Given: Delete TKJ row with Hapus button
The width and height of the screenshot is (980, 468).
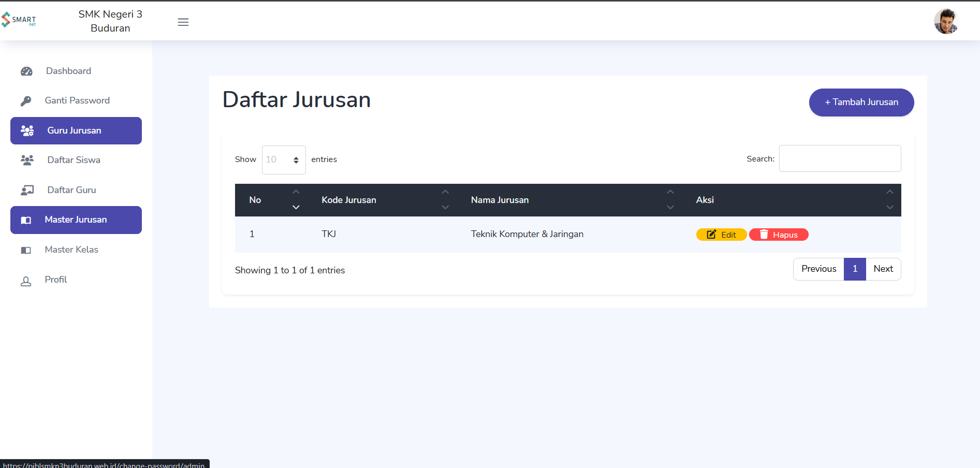Looking at the screenshot, I should click(x=779, y=235).
